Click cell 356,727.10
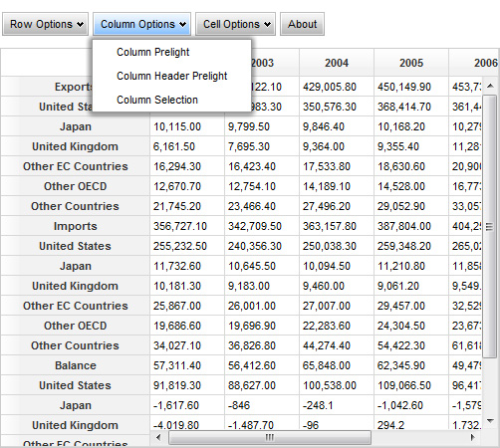 [x=187, y=226]
